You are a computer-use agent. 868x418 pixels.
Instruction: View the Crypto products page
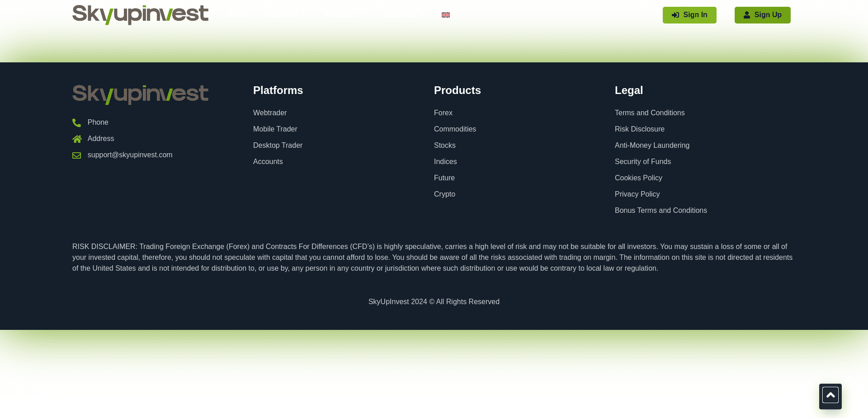click(444, 194)
